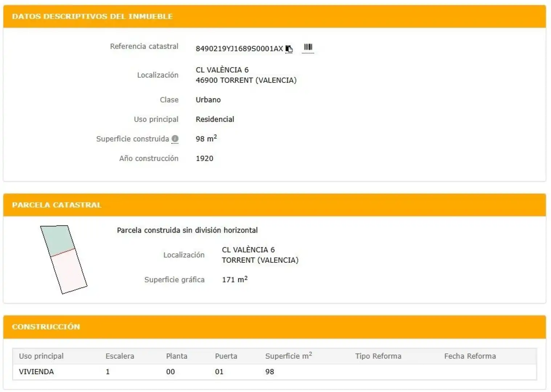Click the Construcción section header
This screenshot has height=392, width=551.
(x=46, y=326)
